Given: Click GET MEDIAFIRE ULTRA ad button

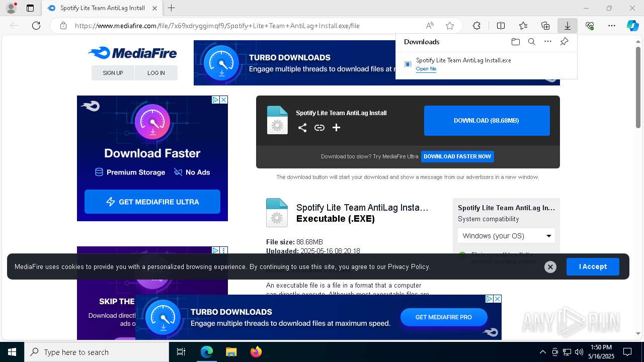Looking at the screenshot, I should (152, 202).
